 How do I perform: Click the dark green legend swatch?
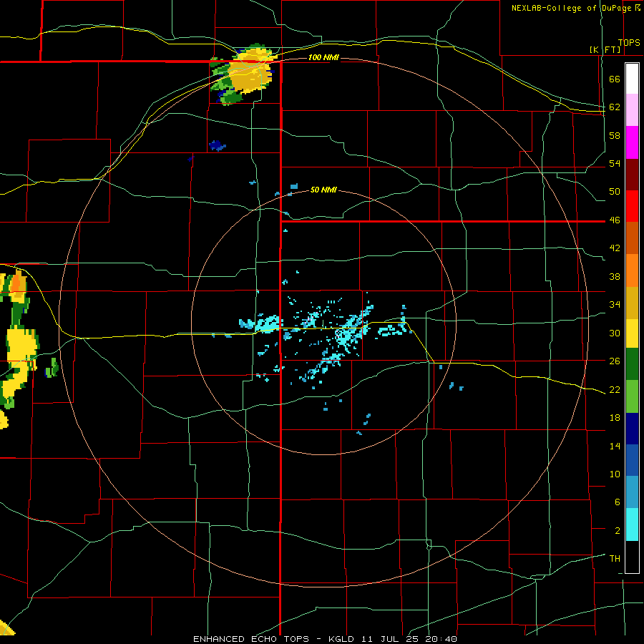pos(632,364)
